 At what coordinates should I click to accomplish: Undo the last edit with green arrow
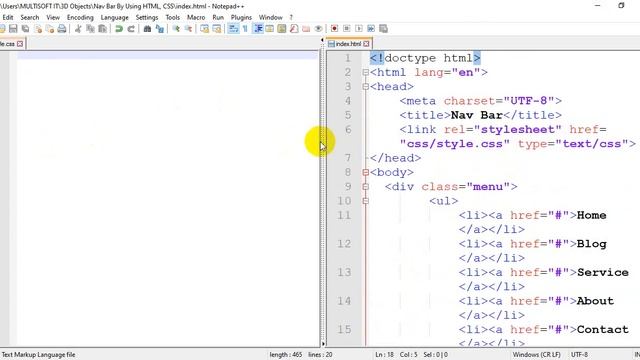[119, 29]
